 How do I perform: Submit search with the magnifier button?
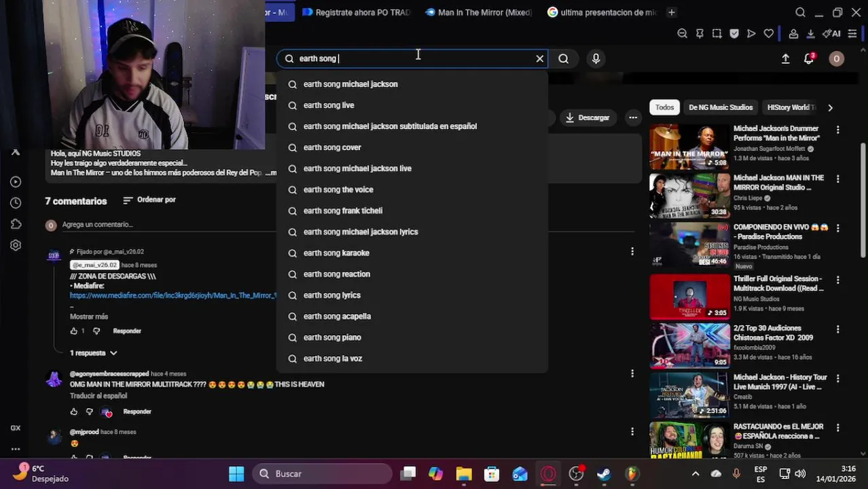[563, 58]
